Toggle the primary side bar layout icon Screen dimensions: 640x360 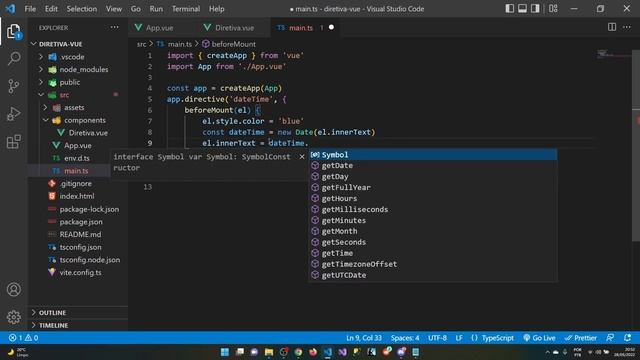(509, 9)
